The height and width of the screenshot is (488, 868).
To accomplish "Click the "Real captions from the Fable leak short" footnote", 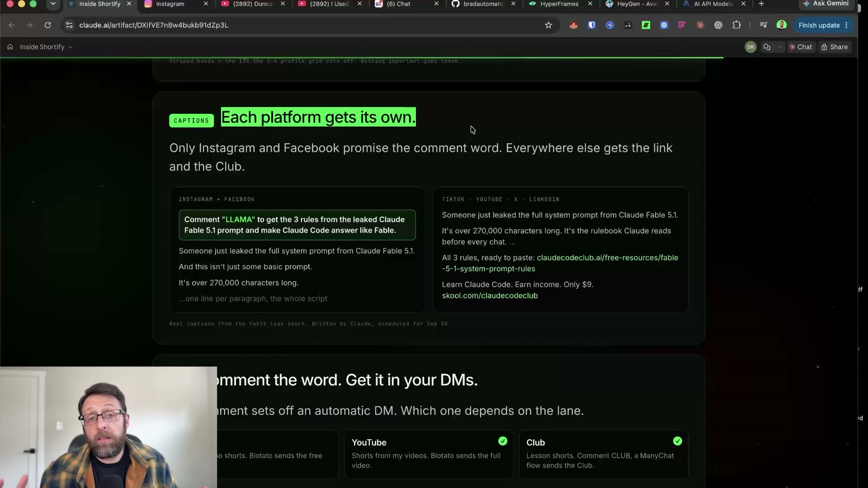I will 309,324.
